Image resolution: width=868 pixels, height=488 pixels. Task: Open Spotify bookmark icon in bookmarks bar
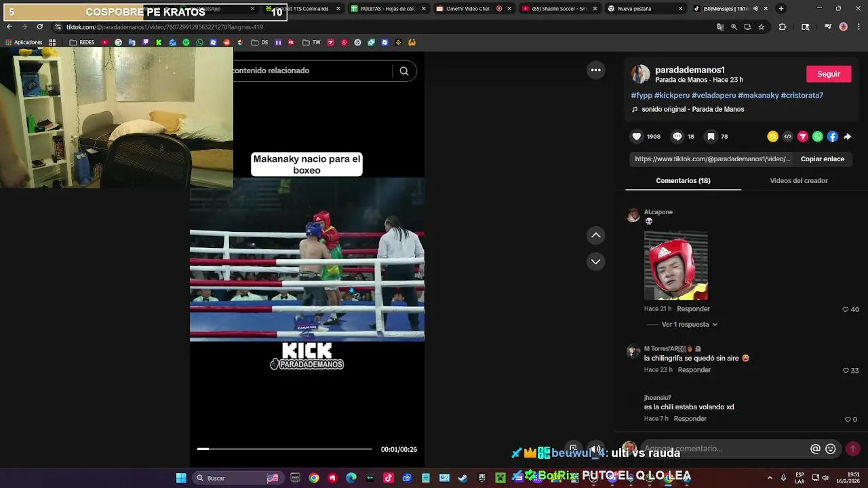click(x=186, y=42)
